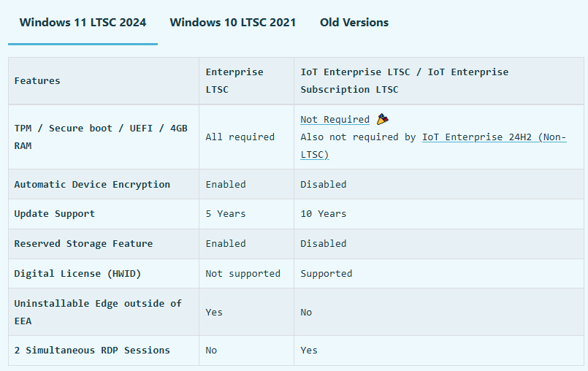Viewport: 588px width, 371px height.
Task: Open the Not Required link
Action: tap(335, 119)
